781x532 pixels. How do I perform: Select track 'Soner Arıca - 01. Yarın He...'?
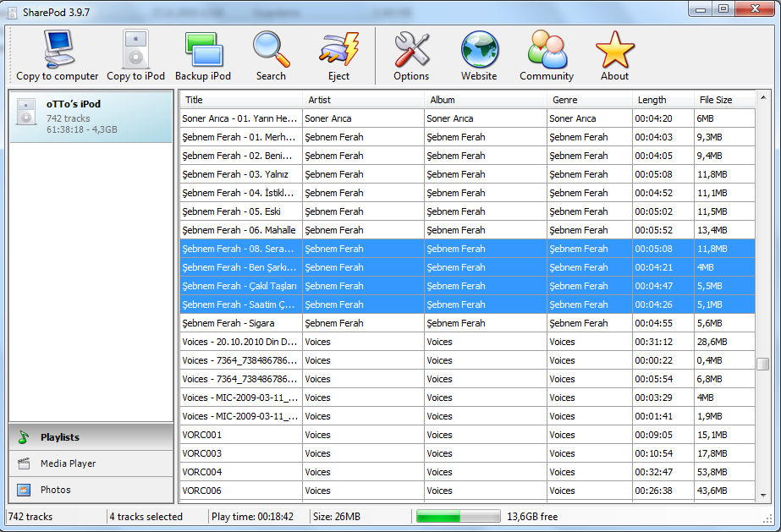coord(241,118)
